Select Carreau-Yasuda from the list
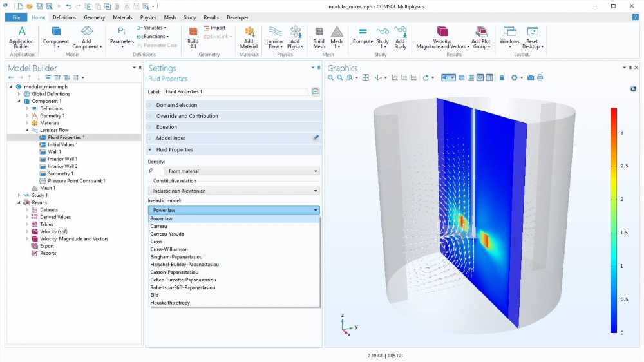Image resolution: width=644 pixels, height=362 pixels. (x=234, y=234)
